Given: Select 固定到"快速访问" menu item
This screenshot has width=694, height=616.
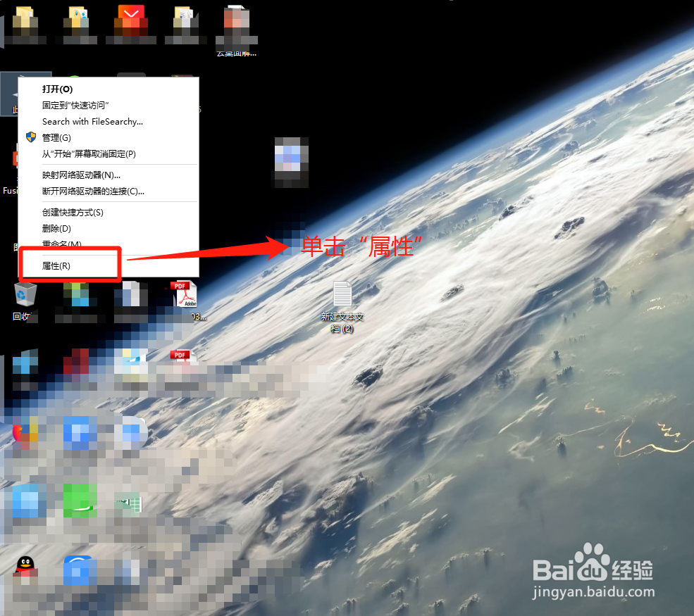Looking at the screenshot, I should coord(109,105).
